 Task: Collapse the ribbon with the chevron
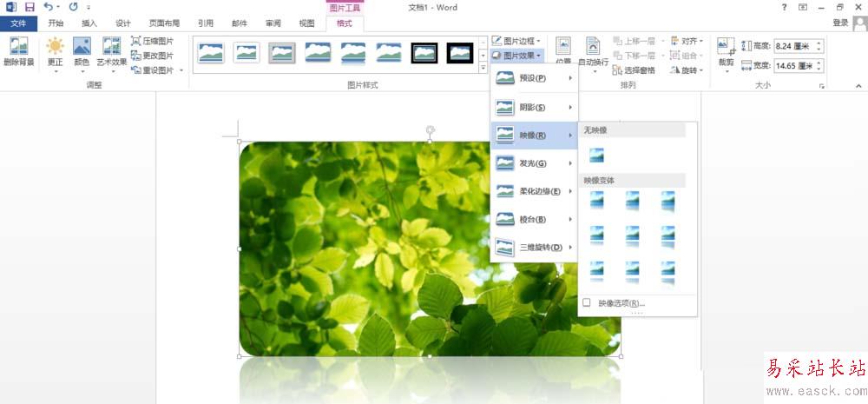858,85
